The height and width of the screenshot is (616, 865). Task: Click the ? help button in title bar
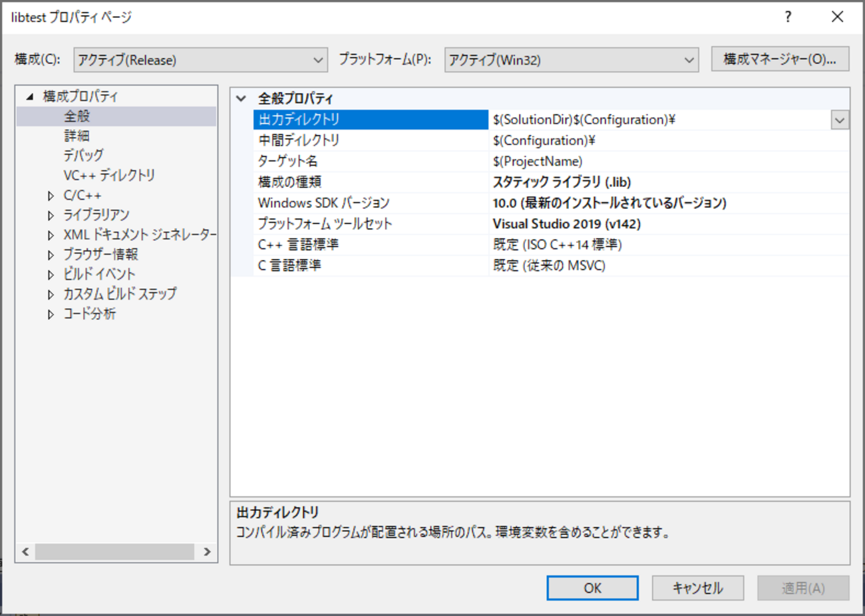pos(788,17)
